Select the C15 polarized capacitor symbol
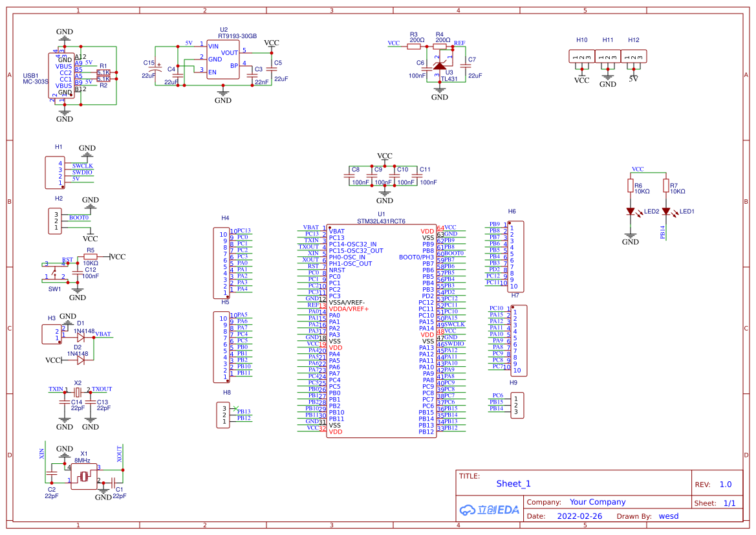Image resolution: width=756 pixels, height=535 pixels. tap(155, 65)
